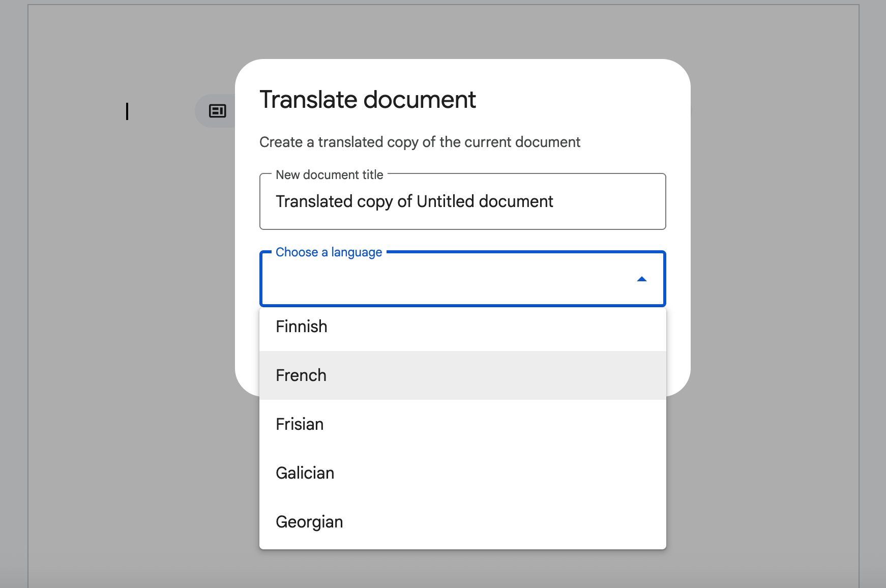Click the Translate document dialog heading
886x588 pixels.
tap(368, 100)
